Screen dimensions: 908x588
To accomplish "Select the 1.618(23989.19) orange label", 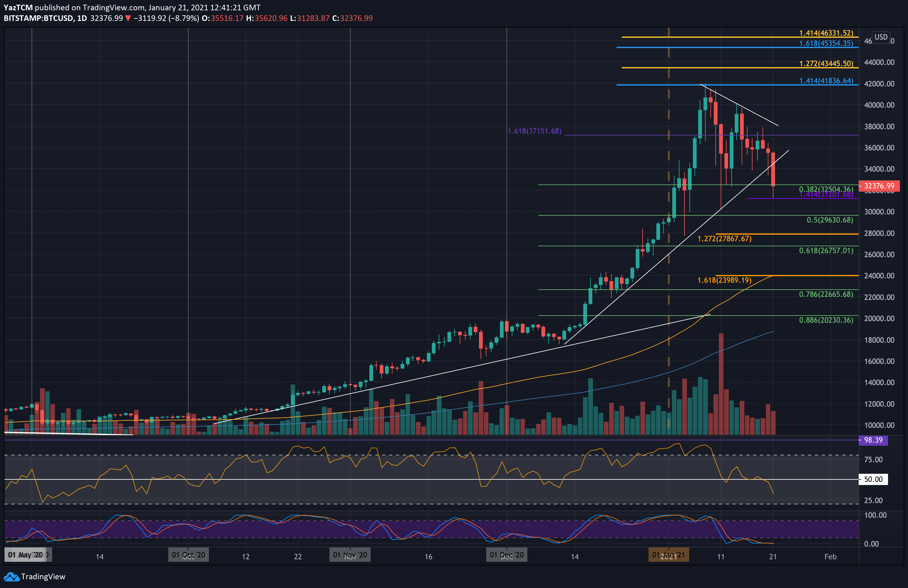I will tap(724, 280).
